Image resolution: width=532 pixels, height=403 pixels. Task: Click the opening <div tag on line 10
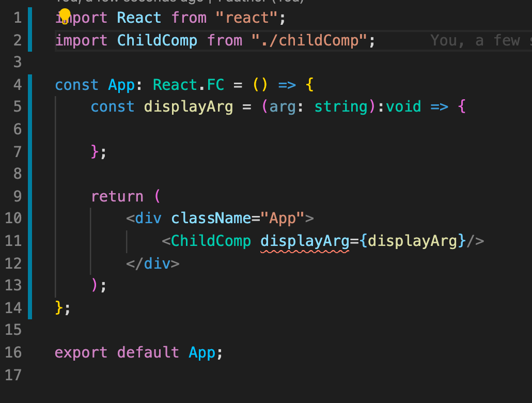click(x=144, y=218)
